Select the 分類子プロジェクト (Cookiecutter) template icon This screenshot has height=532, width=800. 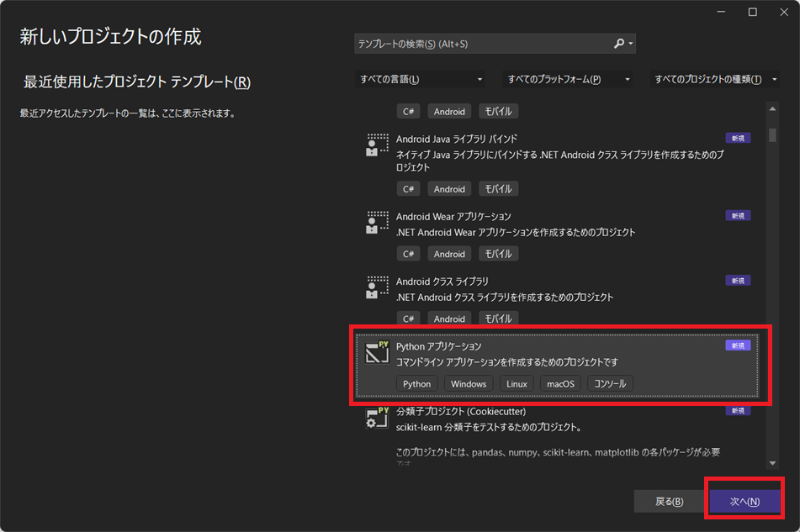pos(375,417)
